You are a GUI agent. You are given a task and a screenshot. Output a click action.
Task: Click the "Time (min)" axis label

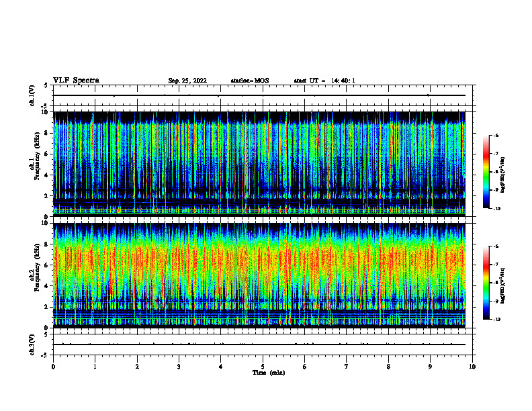(x=269, y=373)
